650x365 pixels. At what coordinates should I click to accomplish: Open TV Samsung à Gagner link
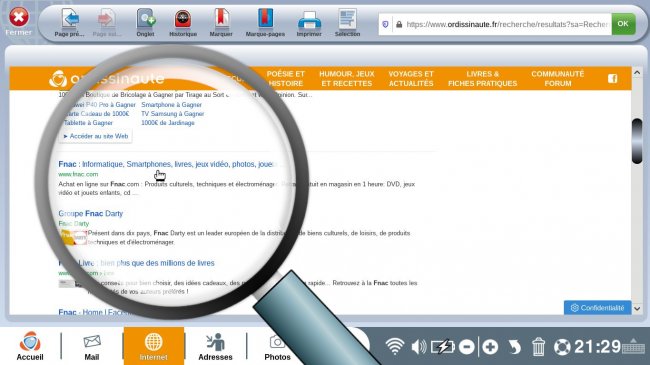pyautogui.click(x=172, y=114)
